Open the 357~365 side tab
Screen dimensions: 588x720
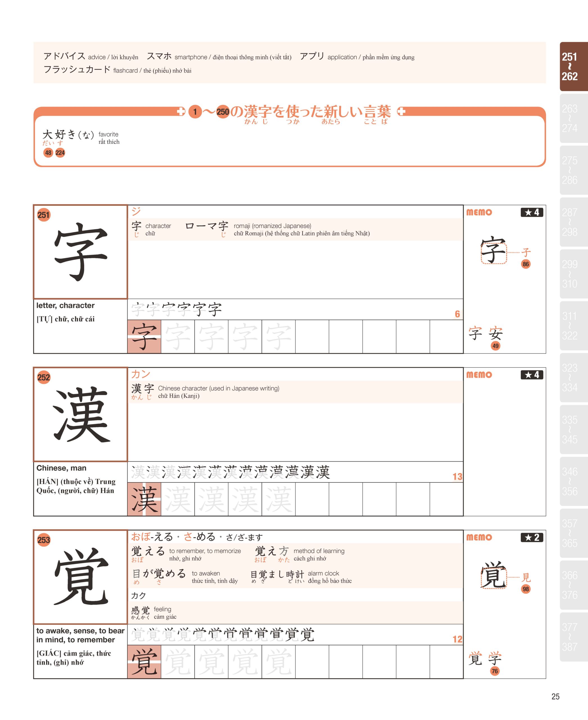574,533
